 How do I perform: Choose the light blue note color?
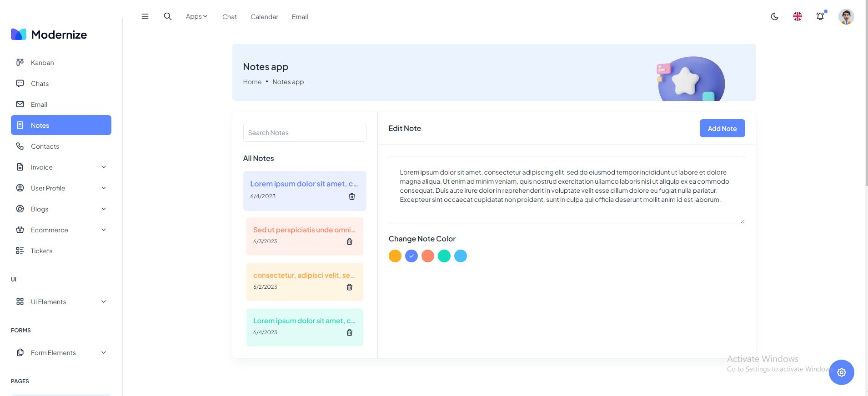point(461,256)
